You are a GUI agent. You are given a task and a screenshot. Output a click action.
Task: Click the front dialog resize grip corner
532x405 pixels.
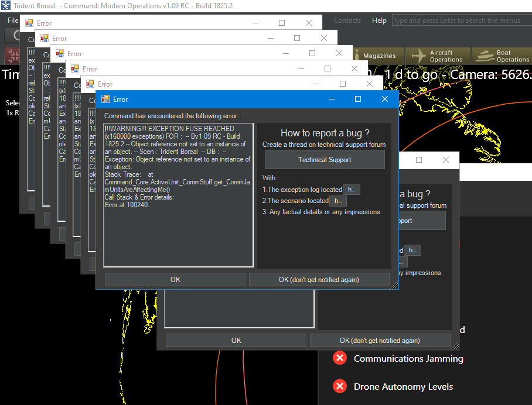click(394, 286)
